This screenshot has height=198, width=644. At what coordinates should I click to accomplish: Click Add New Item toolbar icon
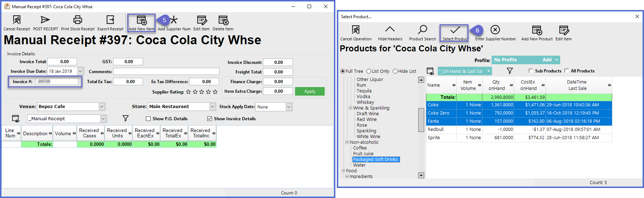tap(141, 20)
